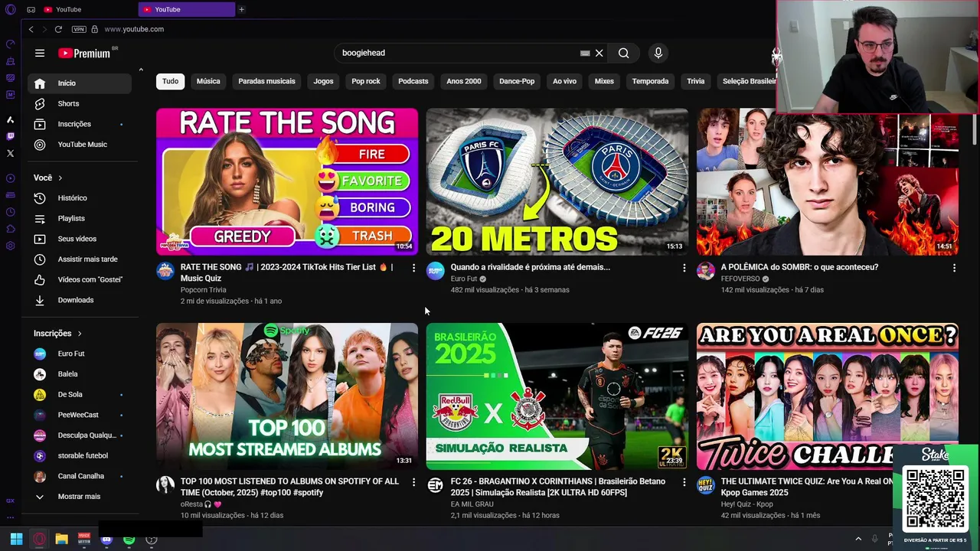The height and width of the screenshot is (551, 980).
Task: Open Opera GX sidebar settings gear
Action: click(10, 246)
